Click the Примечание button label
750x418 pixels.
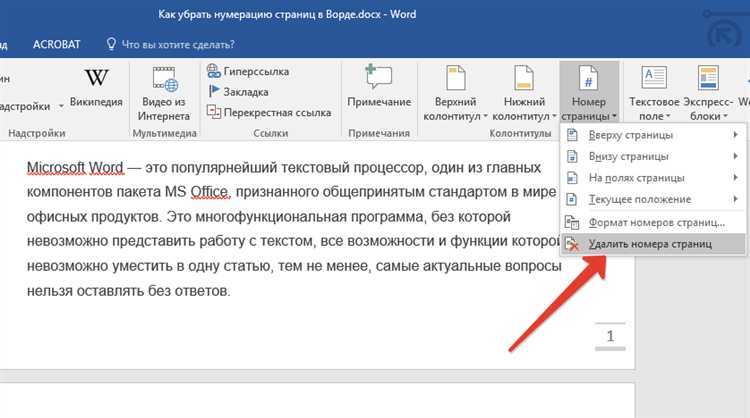click(379, 102)
